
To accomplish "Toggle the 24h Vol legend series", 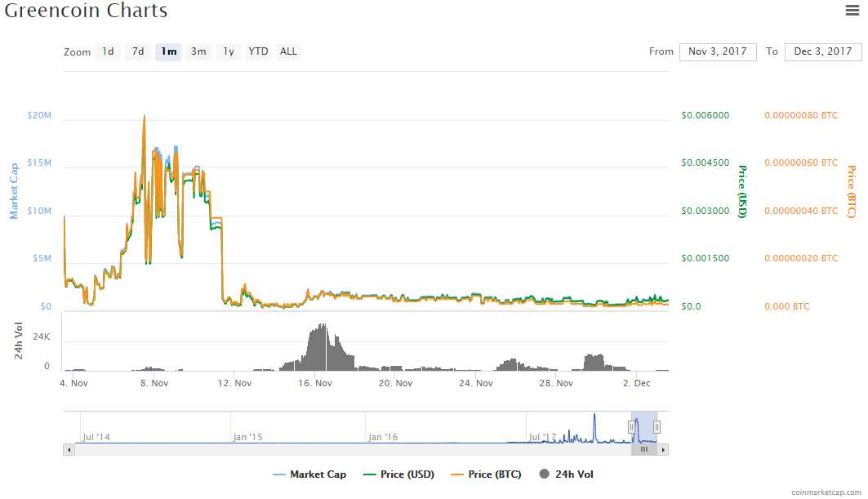I will (x=567, y=474).
